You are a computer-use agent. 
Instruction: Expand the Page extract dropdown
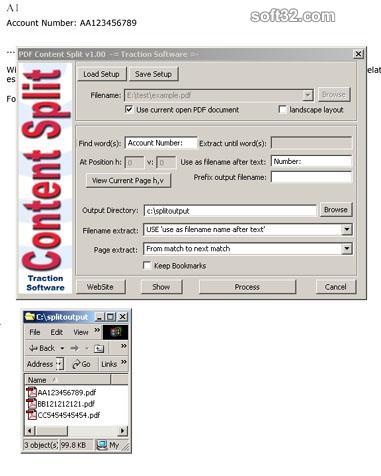tap(347, 249)
